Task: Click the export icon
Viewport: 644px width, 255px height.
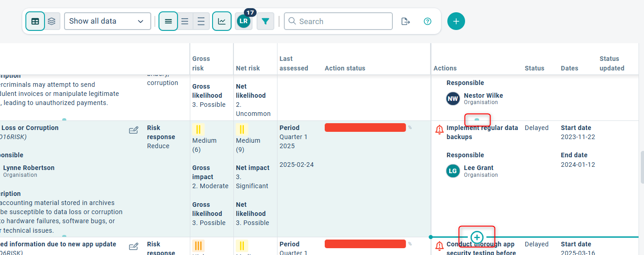Action: point(406,21)
